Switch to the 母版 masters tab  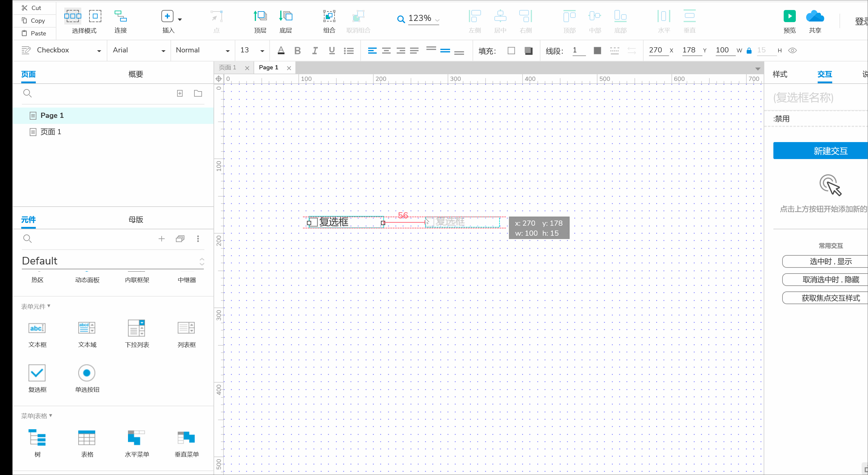[x=136, y=220]
